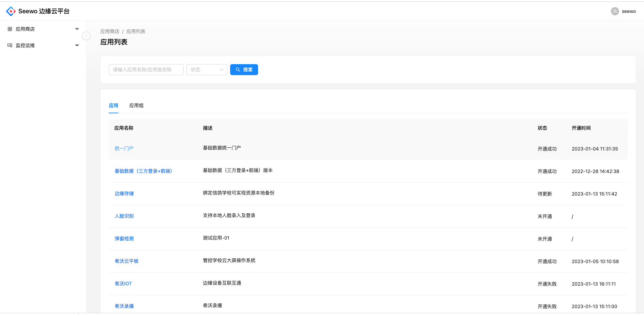Click the 未开通 status of 弹窗检测
Screen dimensions: 644x316
545,239
